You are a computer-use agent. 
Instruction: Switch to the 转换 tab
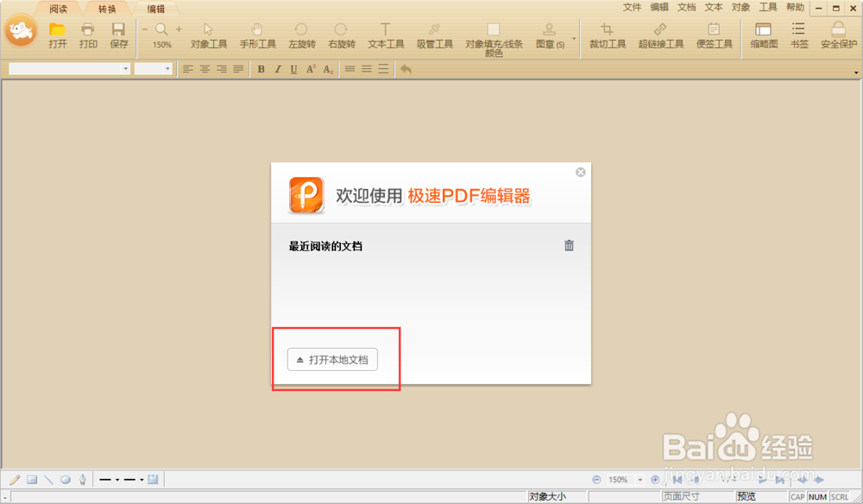107,9
